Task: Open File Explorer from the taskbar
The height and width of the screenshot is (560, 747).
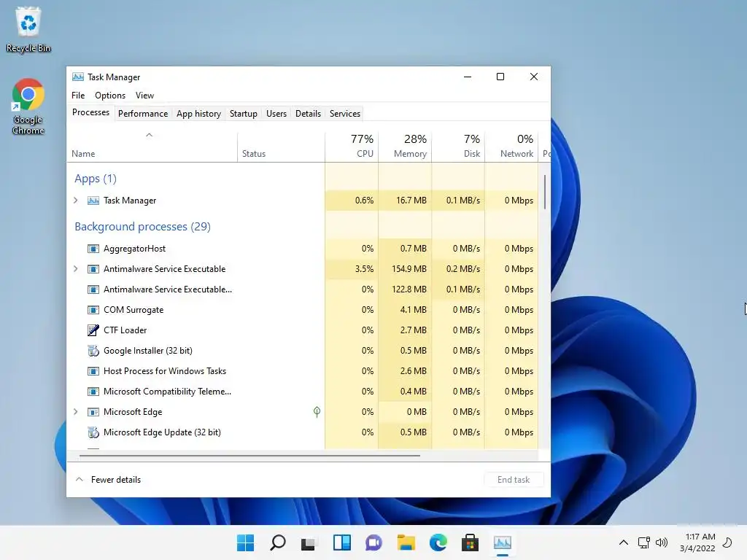Action: coord(406,542)
